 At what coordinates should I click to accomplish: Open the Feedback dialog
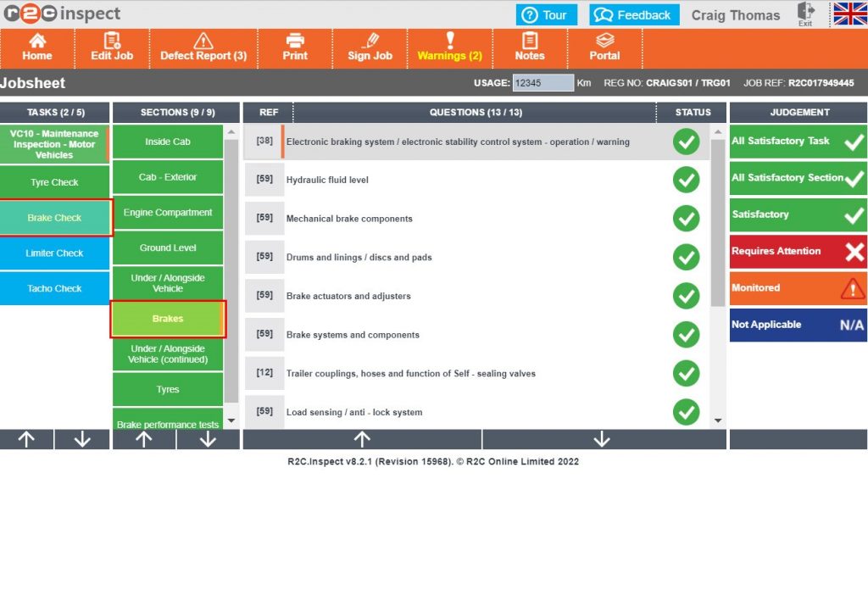tap(633, 14)
